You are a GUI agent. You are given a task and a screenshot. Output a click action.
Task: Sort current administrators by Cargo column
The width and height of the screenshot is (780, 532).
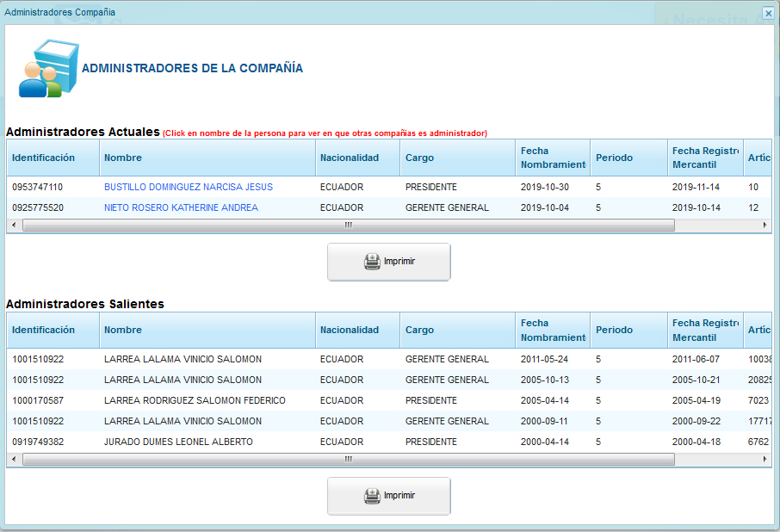pyautogui.click(x=419, y=158)
